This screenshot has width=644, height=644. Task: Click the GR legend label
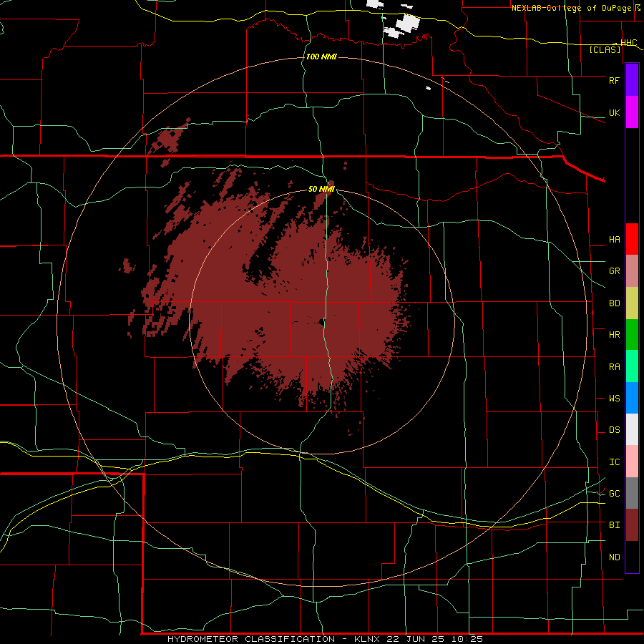point(614,271)
